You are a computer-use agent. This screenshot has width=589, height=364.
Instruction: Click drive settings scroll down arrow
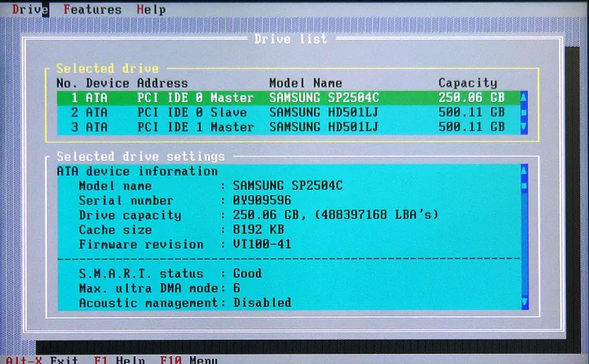pos(525,303)
